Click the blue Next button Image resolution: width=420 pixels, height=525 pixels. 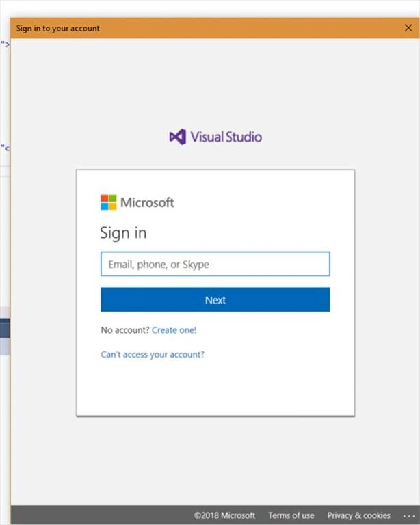pyautogui.click(x=215, y=299)
